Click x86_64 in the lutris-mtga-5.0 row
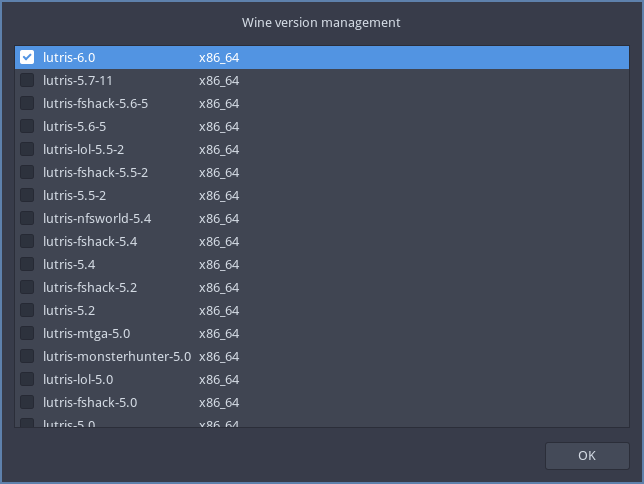The image size is (644, 484). point(219,334)
